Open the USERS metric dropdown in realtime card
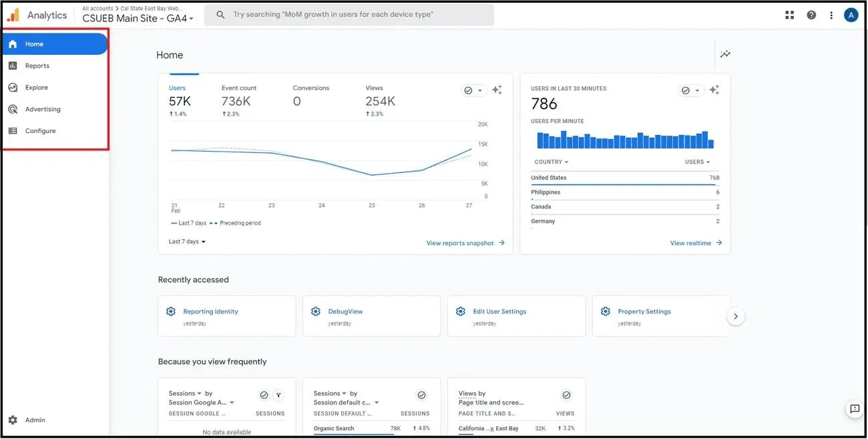 697,162
